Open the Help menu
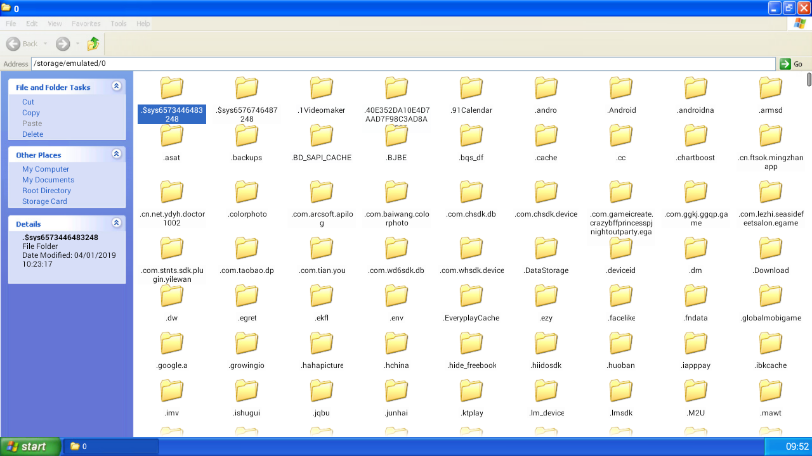This screenshot has width=812, height=456. (x=143, y=24)
